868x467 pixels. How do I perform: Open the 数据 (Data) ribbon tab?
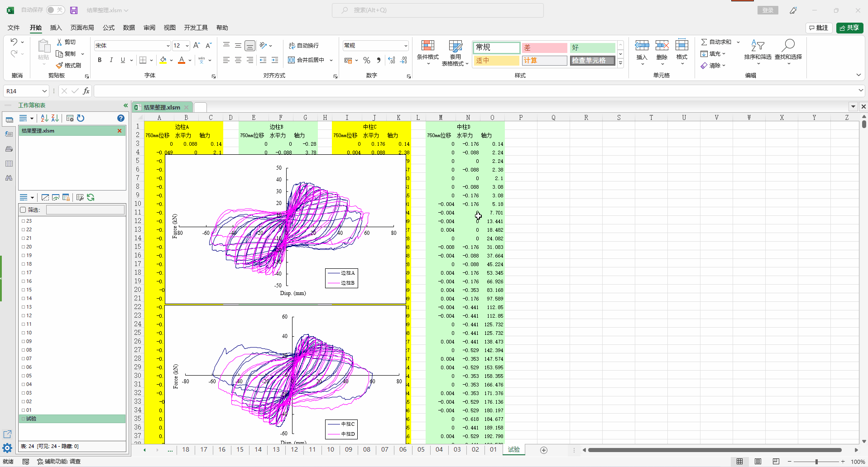[x=129, y=28]
